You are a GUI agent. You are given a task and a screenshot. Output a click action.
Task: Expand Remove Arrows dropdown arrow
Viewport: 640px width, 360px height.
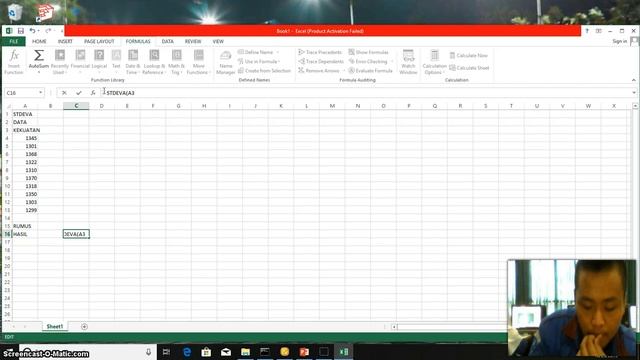pos(344,71)
